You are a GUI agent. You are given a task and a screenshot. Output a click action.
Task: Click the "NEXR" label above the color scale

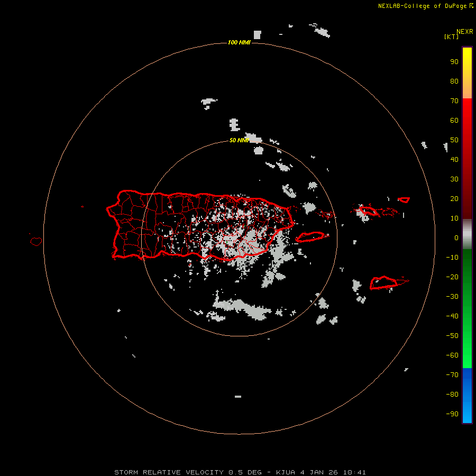click(x=464, y=32)
